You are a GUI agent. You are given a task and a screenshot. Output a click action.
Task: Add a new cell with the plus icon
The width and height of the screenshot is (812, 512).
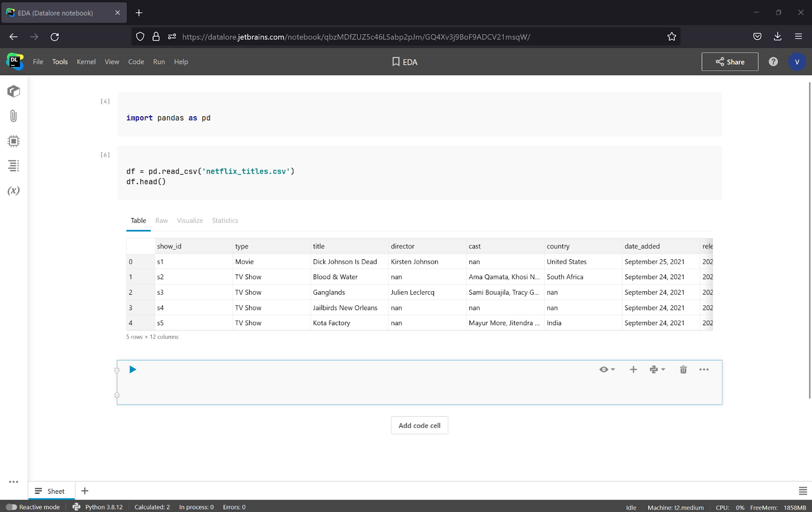[x=633, y=369]
